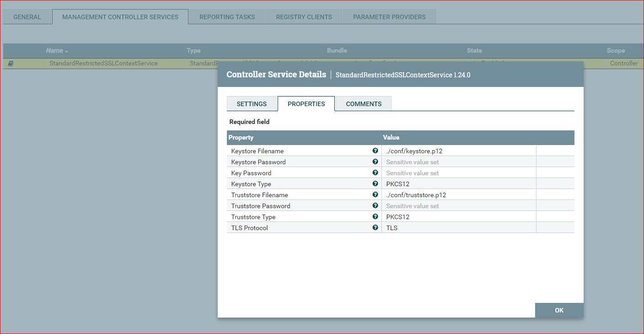Open help for Keystore Type property
Viewport: 644px width, 334px height.
coord(375,183)
